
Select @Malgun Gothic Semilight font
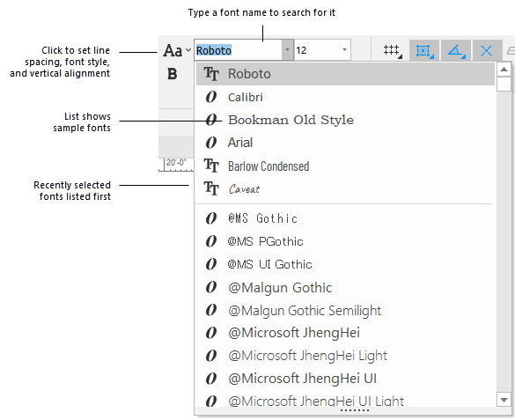click(345, 310)
